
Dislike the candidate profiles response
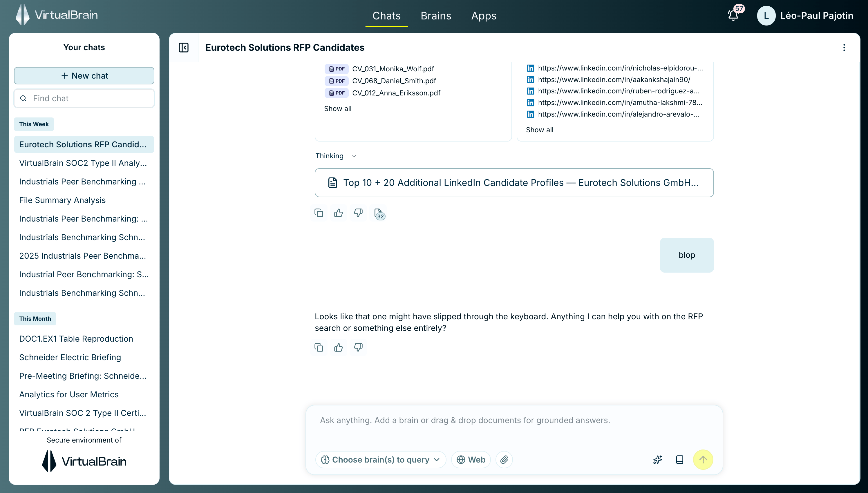(358, 213)
